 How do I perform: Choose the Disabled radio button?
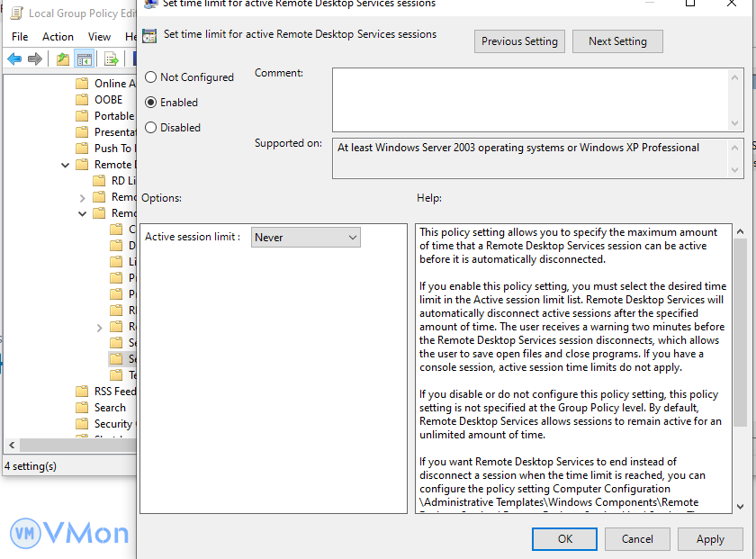pyautogui.click(x=151, y=128)
